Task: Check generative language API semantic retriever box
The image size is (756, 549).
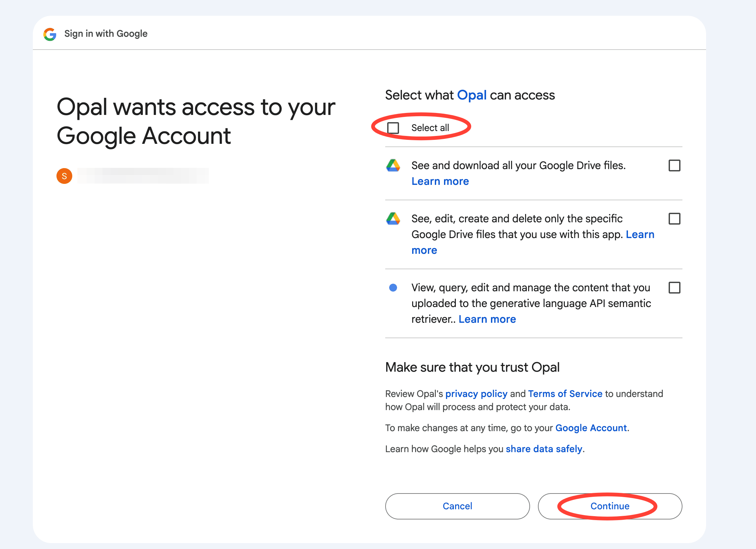Action: [x=674, y=287]
